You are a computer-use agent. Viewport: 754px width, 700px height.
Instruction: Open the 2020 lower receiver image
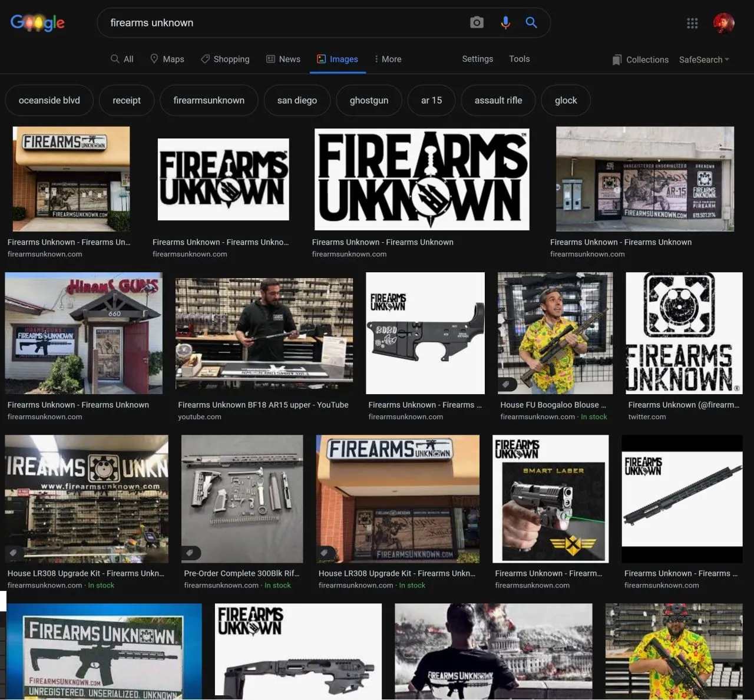425,333
